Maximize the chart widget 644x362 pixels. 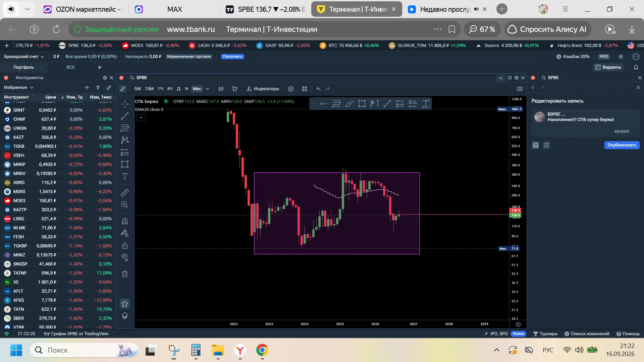[x=510, y=78]
